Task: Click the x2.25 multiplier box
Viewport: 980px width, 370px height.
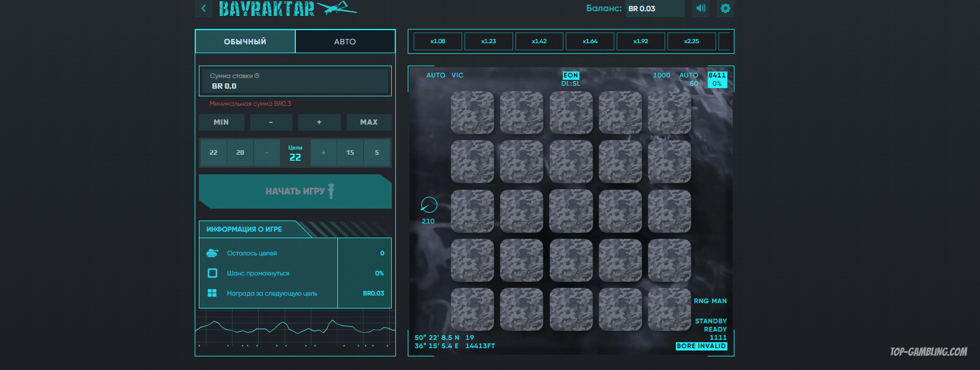Action: point(692,41)
